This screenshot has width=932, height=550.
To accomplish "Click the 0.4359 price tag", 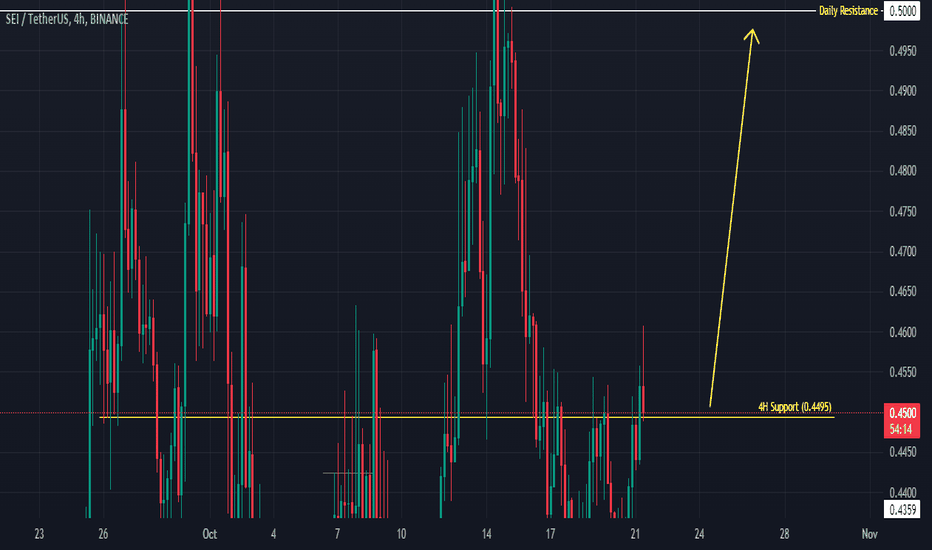I will (902, 509).
